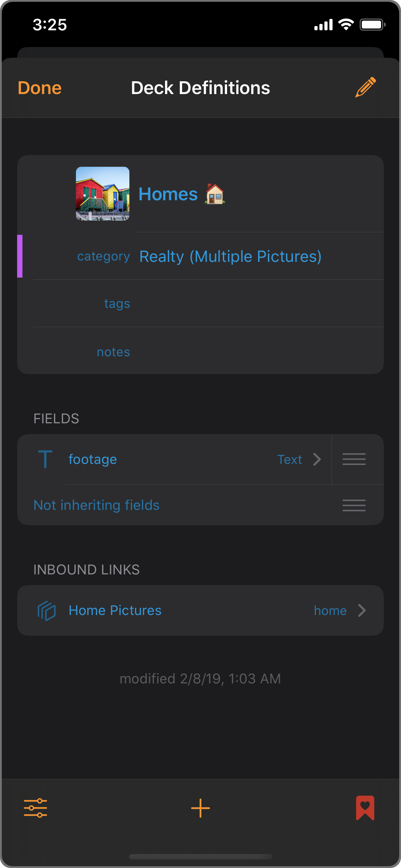Open the Realty (Multiple Pictures) category
The image size is (401, 868).
(x=230, y=257)
